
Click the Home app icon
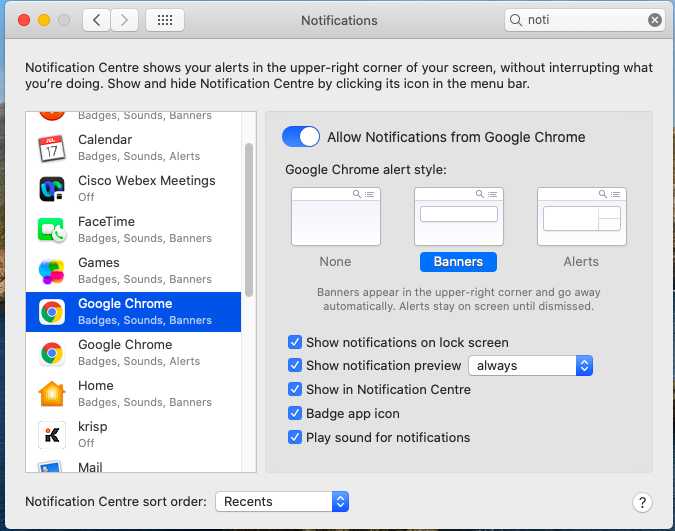pyautogui.click(x=52, y=394)
